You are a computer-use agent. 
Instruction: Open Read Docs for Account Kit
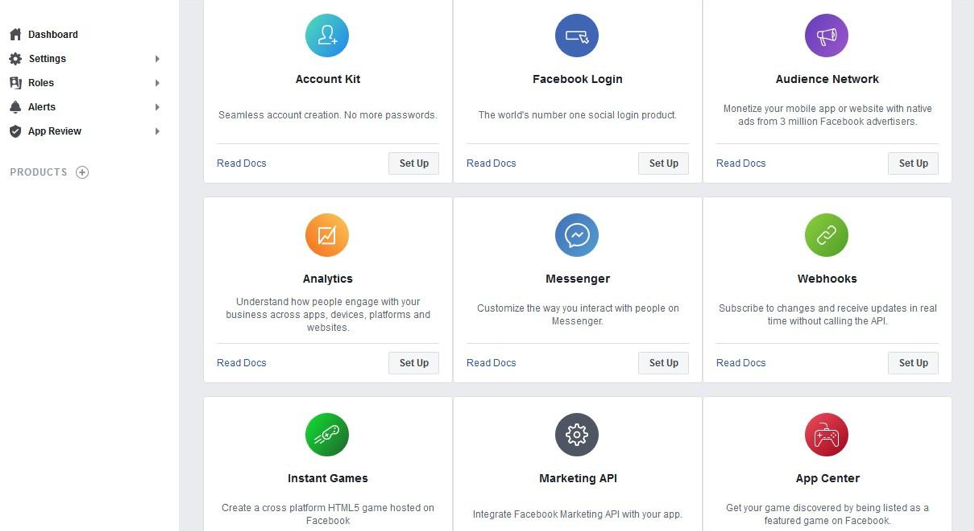coord(241,163)
